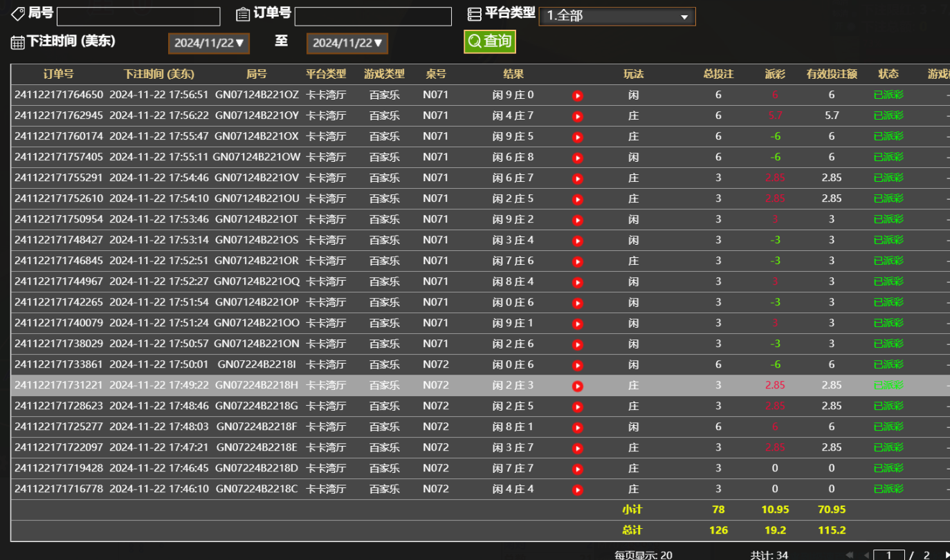Click play icon for round GN07124B221OW
The image size is (950, 560).
pos(578,158)
